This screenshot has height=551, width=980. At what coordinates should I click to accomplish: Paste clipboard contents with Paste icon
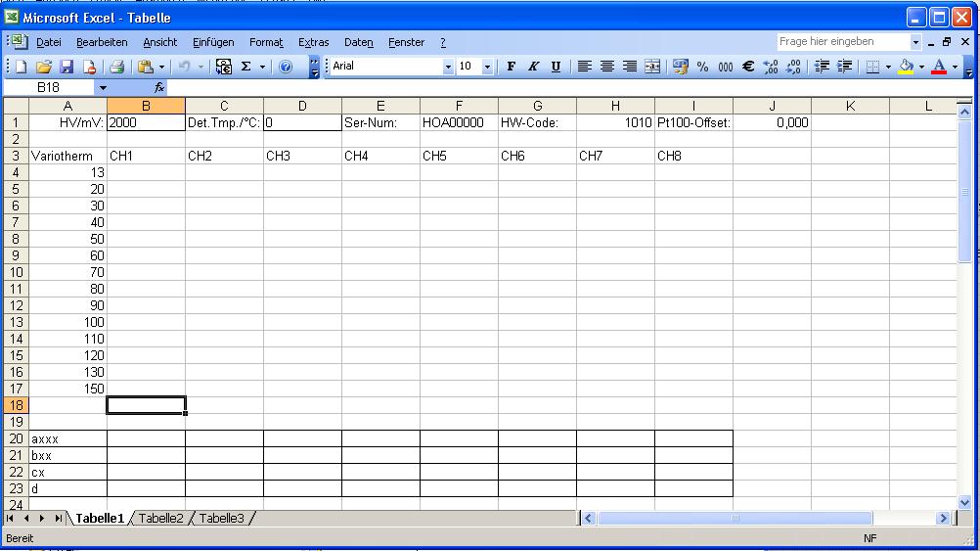point(145,67)
